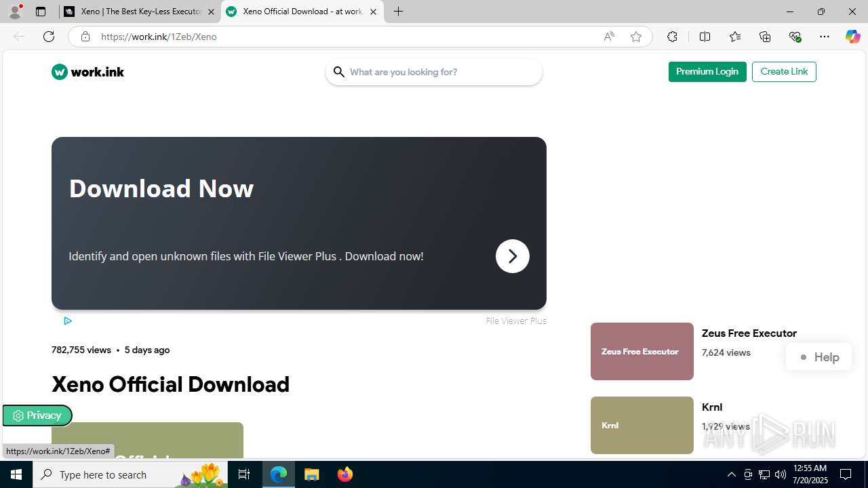868x488 pixels.
Task: Open the Krnl title link
Action: click(712, 407)
